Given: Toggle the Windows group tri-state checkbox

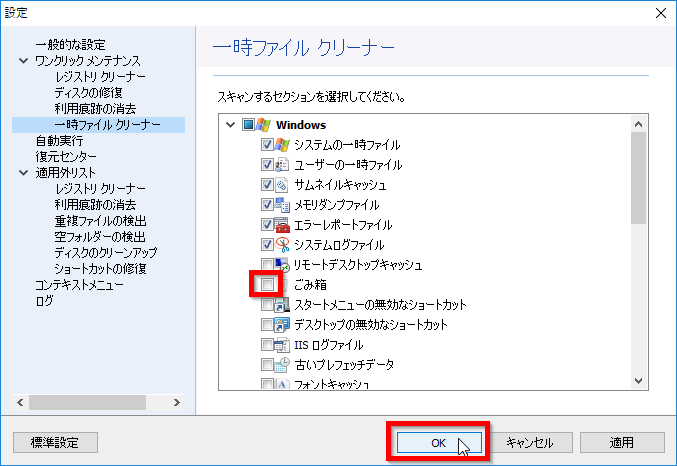Looking at the screenshot, I should point(248,125).
